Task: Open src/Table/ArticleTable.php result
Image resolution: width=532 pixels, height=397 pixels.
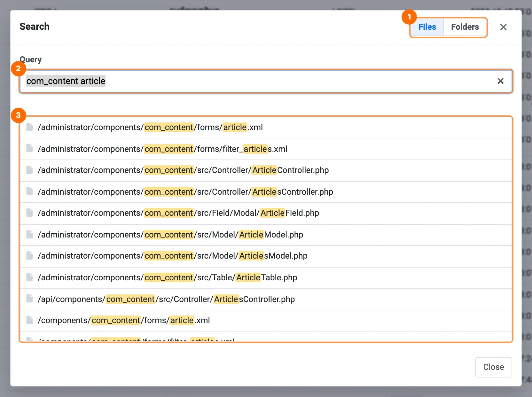Action: (266, 277)
